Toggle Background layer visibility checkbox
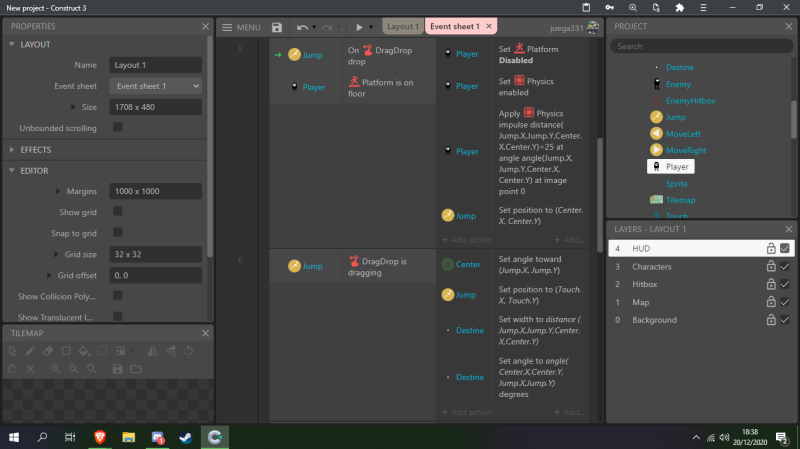The width and height of the screenshot is (800, 449). coord(785,320)
